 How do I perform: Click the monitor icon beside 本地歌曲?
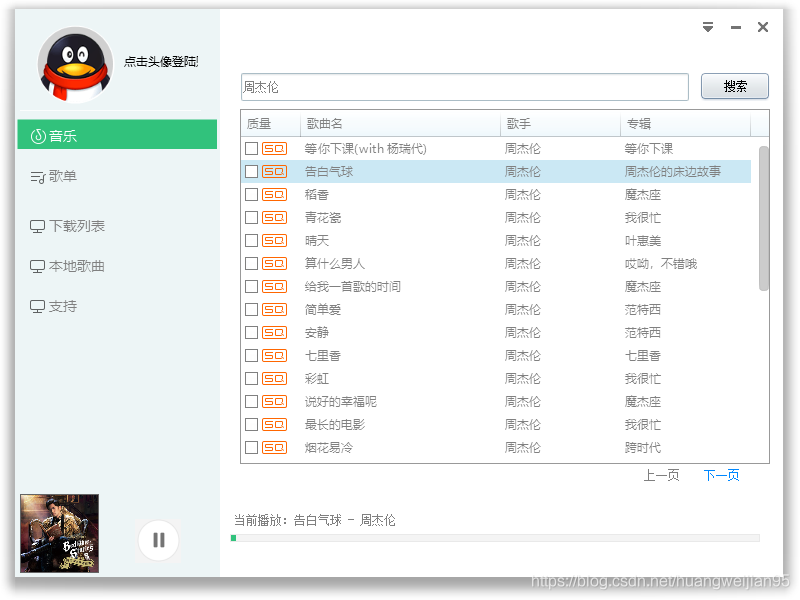37,267
